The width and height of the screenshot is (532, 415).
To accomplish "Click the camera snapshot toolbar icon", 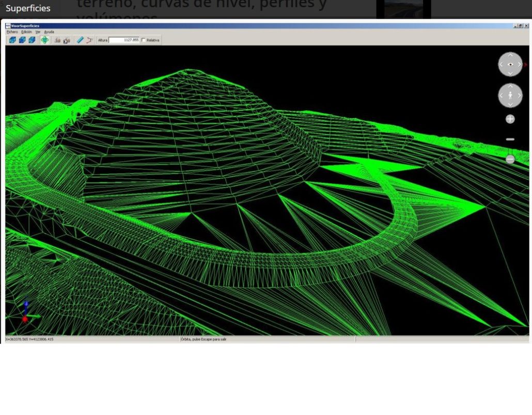I will 67,40.
